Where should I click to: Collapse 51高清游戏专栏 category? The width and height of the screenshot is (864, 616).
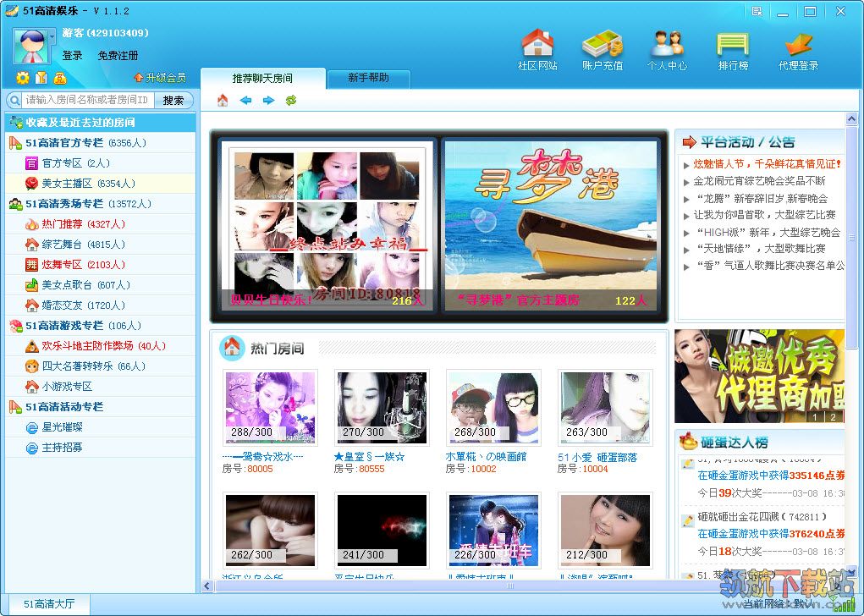(x=100, y=326)
